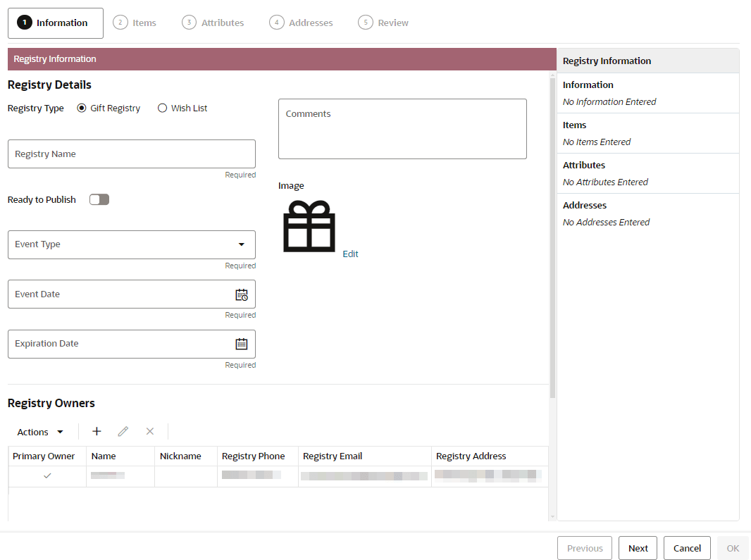The height and width of the screenshot is (560, 751).
Task: Click the delete owner X icon
Action: (x=150, y=432)
